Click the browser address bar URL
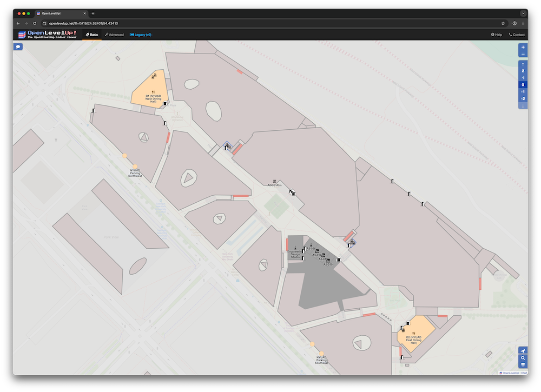 pos(84,23)
